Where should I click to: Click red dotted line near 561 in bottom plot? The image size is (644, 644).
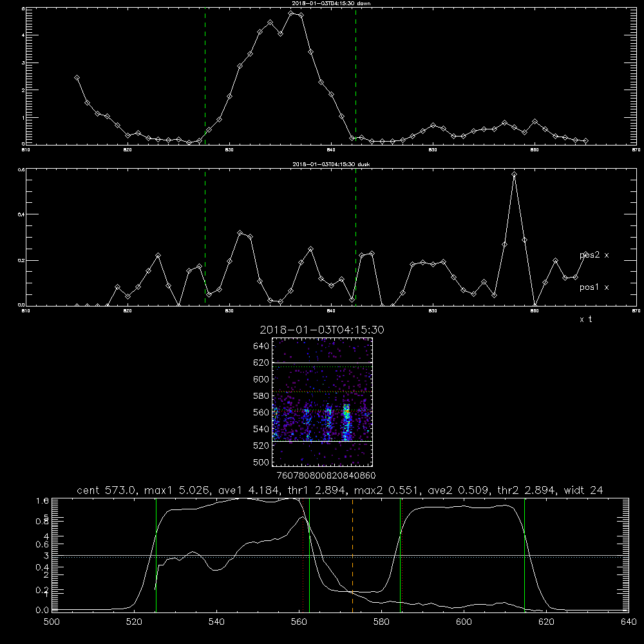[x=303, y=555]
